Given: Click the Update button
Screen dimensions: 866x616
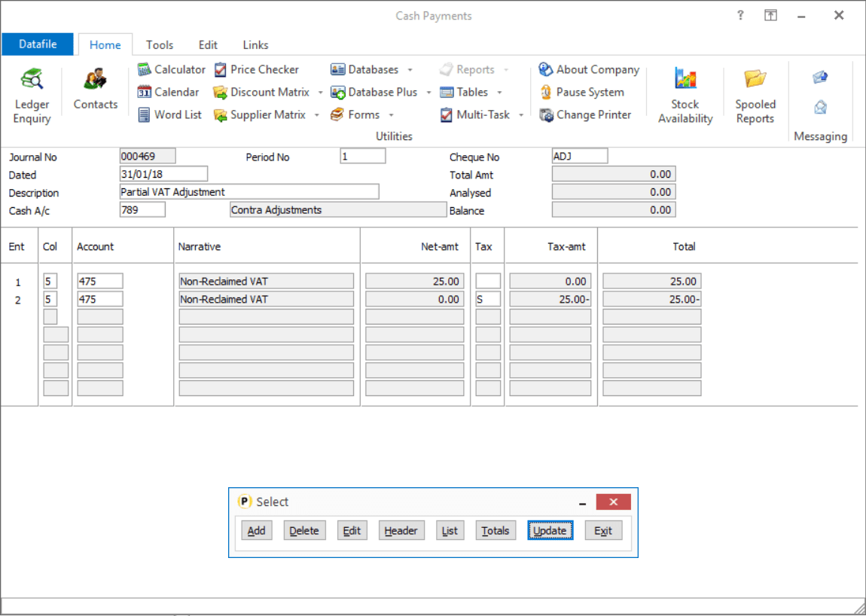Looking at the screenshot, I should click(550, 530).
